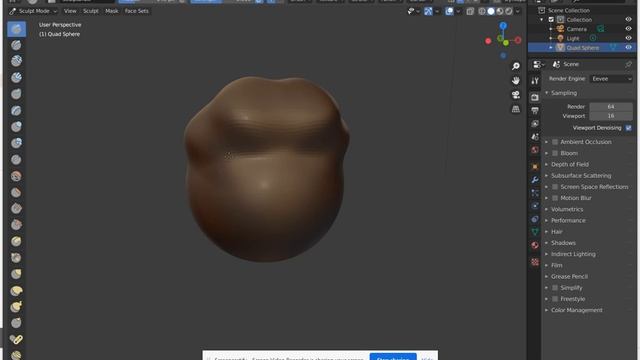Switch to Render properties tab
The image size is (640, 360).
point(535,97)
